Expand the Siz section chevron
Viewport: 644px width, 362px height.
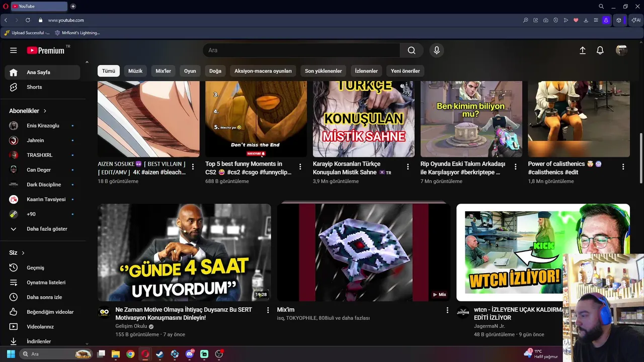coord(23,253)
